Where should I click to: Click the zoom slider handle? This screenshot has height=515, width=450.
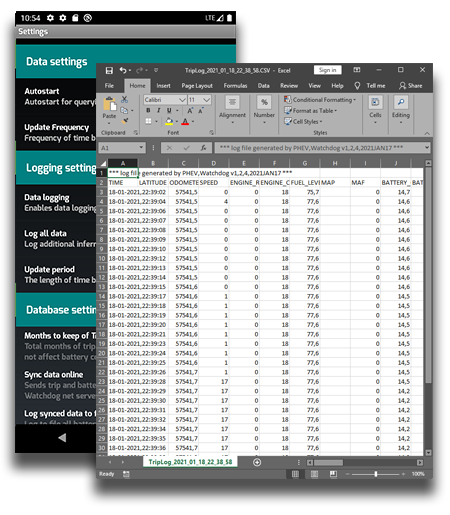(x=376, y=474)
